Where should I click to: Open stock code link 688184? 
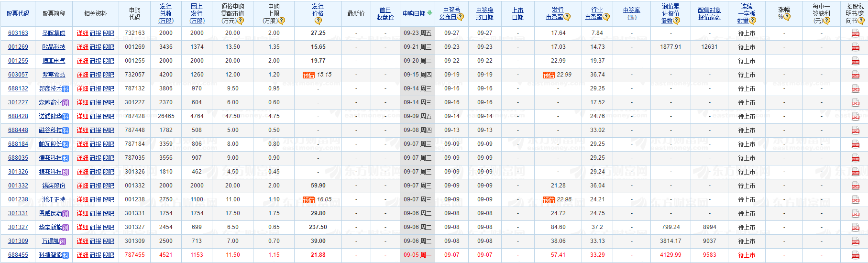pyautogui.click(x=18, y=144)
